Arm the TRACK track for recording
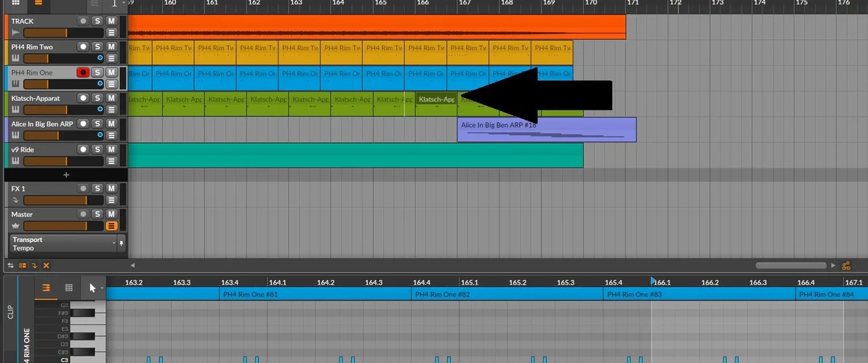Image resolution: width=868 pixels, height=363 pixels. coord(83,21)
